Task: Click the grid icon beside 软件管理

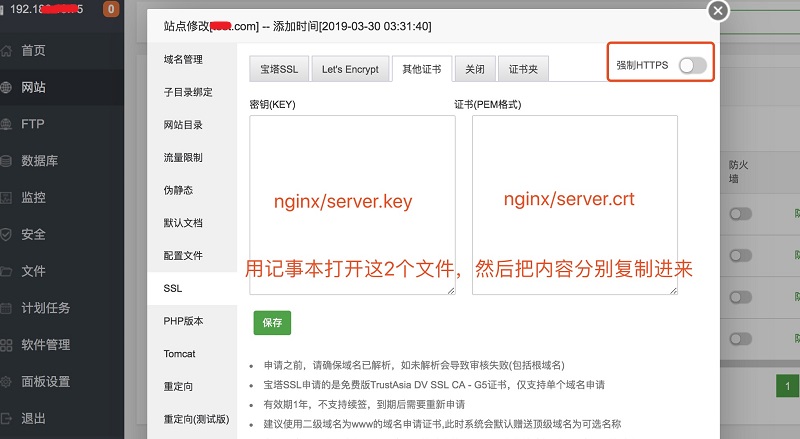Action: [x=6, y=345]
